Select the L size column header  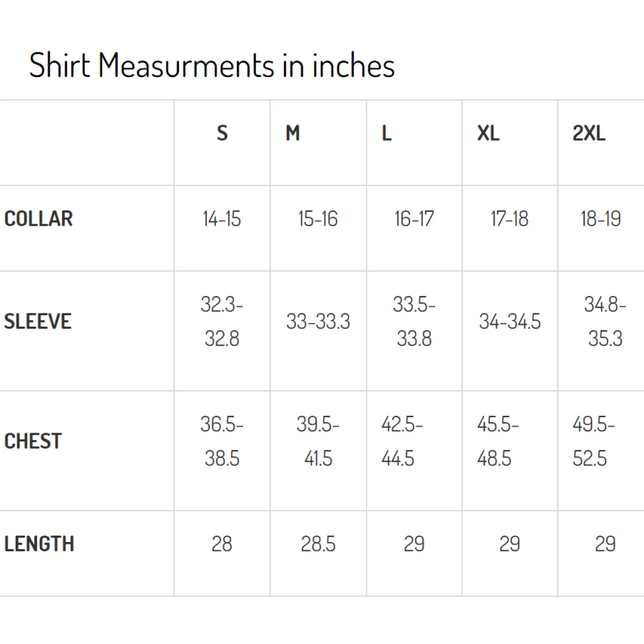tap(387, 133)
